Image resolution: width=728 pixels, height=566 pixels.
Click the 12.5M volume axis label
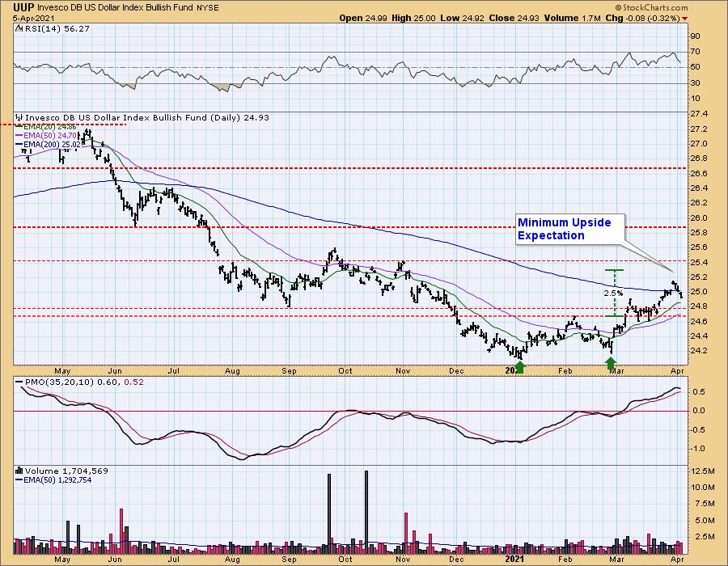point(703,471)
